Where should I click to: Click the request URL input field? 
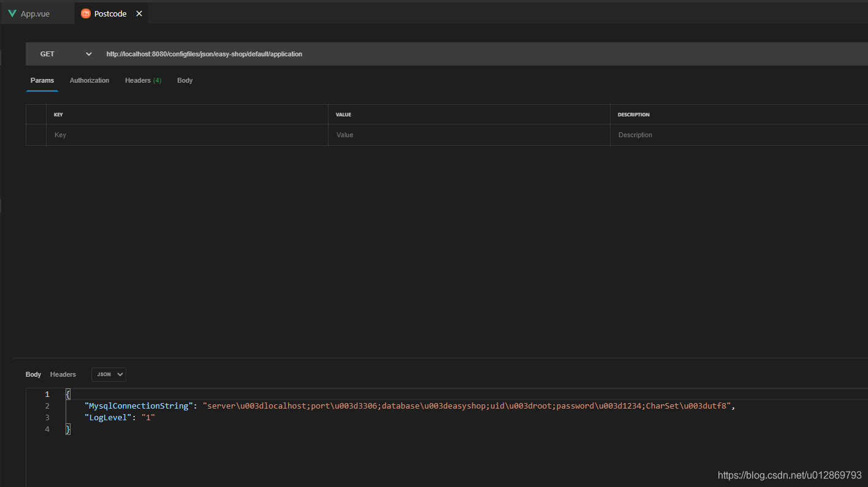[484, 54]
